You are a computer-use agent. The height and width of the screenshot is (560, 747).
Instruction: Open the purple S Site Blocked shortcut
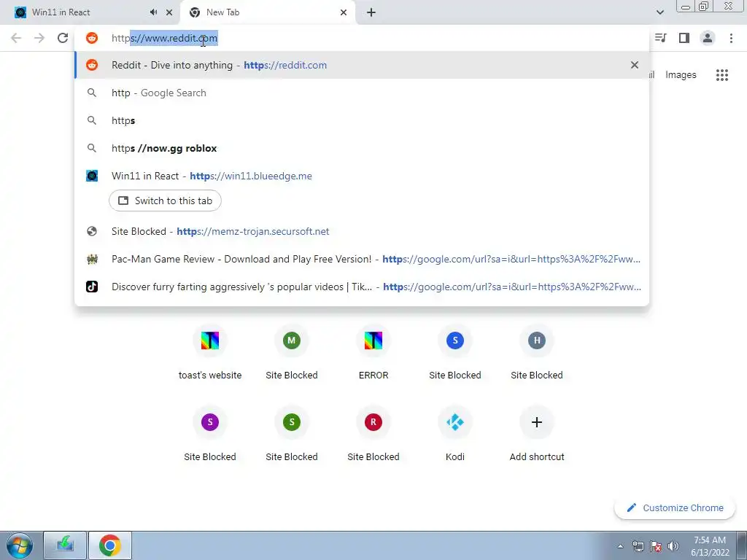pyautogui.click(x=210, y=435)
